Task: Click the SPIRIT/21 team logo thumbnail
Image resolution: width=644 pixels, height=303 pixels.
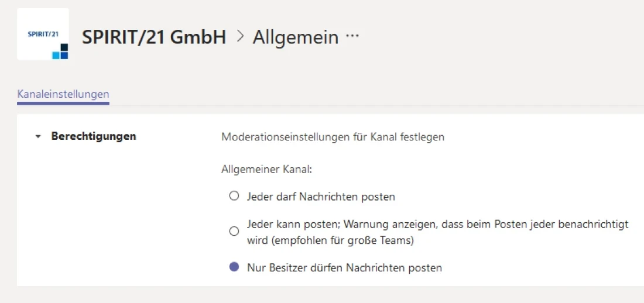Action: pyautogui.click(x=43, y=34)
